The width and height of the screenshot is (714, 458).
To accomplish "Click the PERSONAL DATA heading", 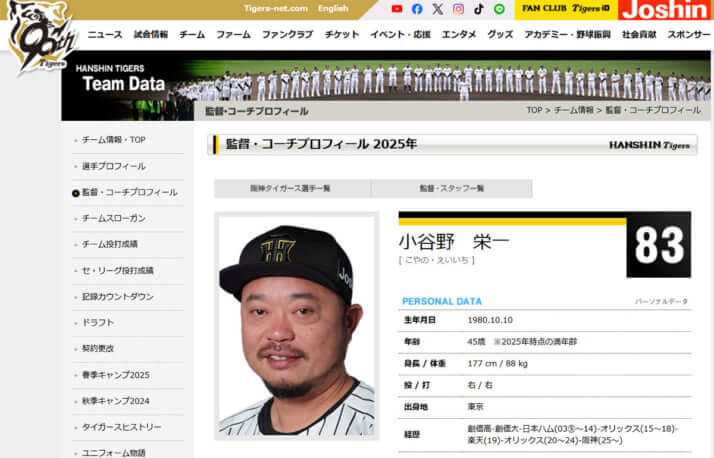I will click(x=442, y=301).
